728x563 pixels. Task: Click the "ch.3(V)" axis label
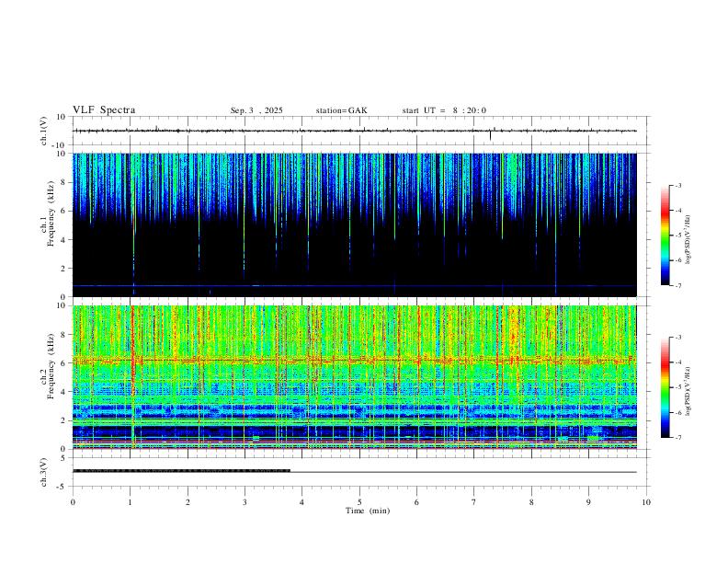pyautogui.click(x=44, y=472)
